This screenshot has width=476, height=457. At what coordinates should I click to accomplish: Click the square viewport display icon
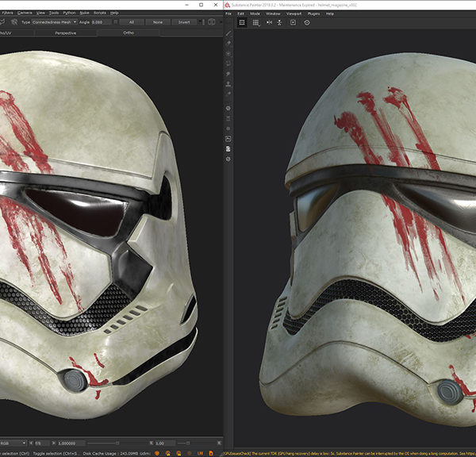pyautogui.click(x=293, y=22)
